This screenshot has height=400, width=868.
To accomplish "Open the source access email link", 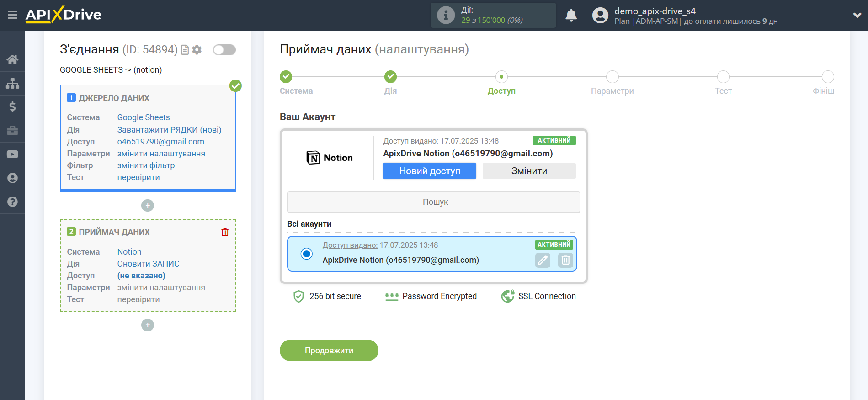I will point(161,142).
